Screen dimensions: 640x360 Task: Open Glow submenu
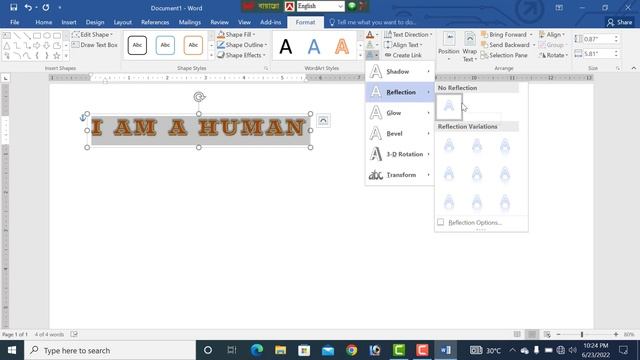400,113
